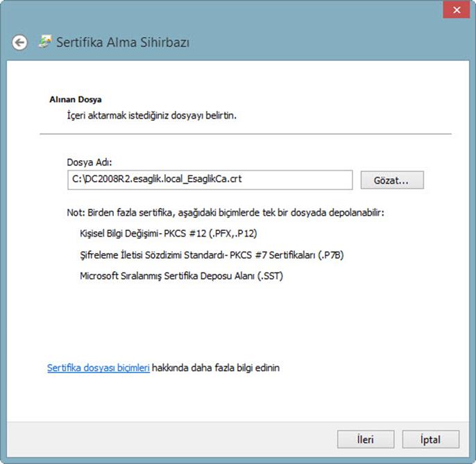The width and height of the screenshot is (476, 464).
Task: Close the wizard with the red X
Action: point(457,10)
